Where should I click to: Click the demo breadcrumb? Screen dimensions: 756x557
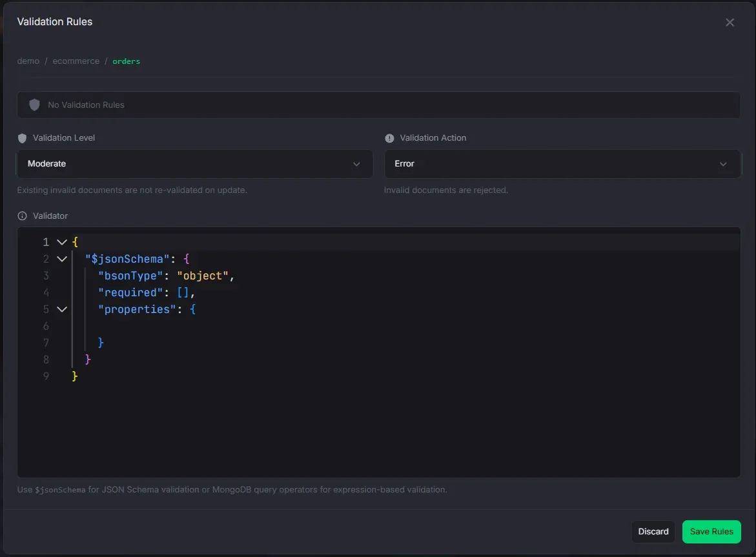click(x=28, y=61)
